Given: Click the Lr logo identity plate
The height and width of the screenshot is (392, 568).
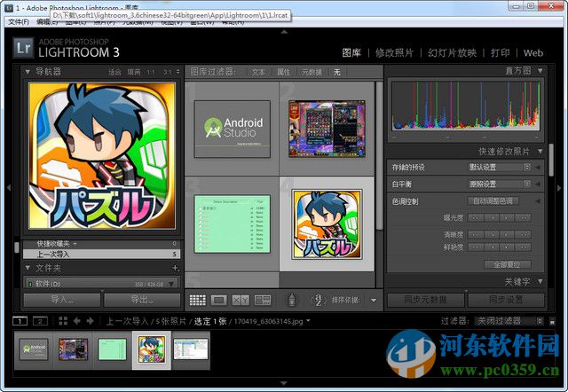Looking at the screenshot, I should (x=24, y=48).
